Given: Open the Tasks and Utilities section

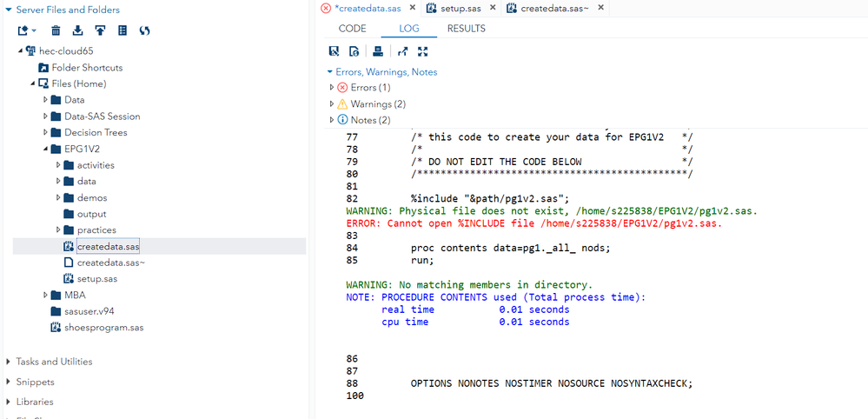Looking at the screenshot, I should tap(53, 362).
